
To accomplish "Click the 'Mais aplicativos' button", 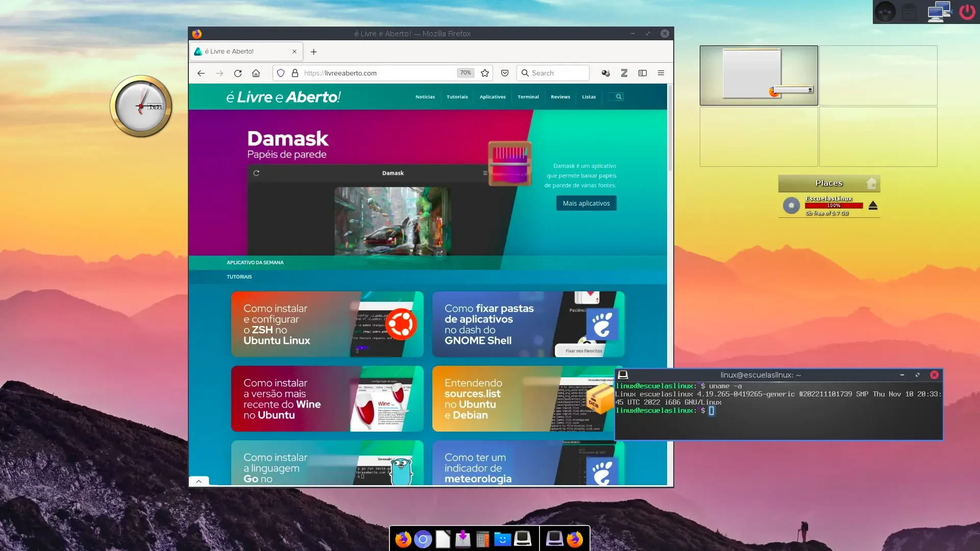I will [x=586, y=204].
